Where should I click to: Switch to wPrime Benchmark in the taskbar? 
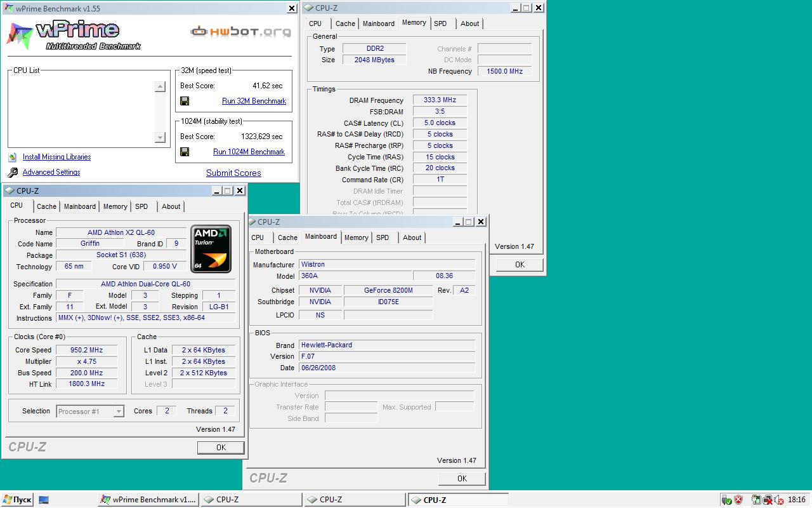[x=148, y=500]
